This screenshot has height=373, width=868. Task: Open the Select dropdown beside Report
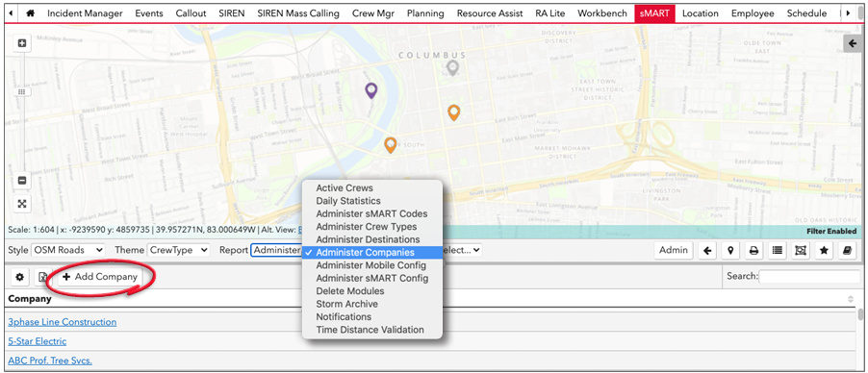pos(462,250)
